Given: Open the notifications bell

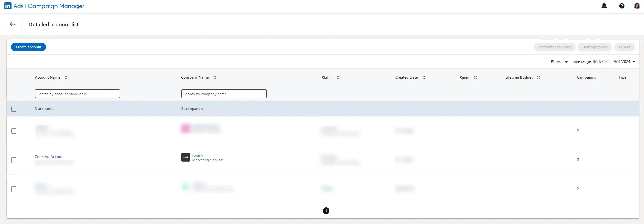Looking at the screenshot, I should point(604,6).
